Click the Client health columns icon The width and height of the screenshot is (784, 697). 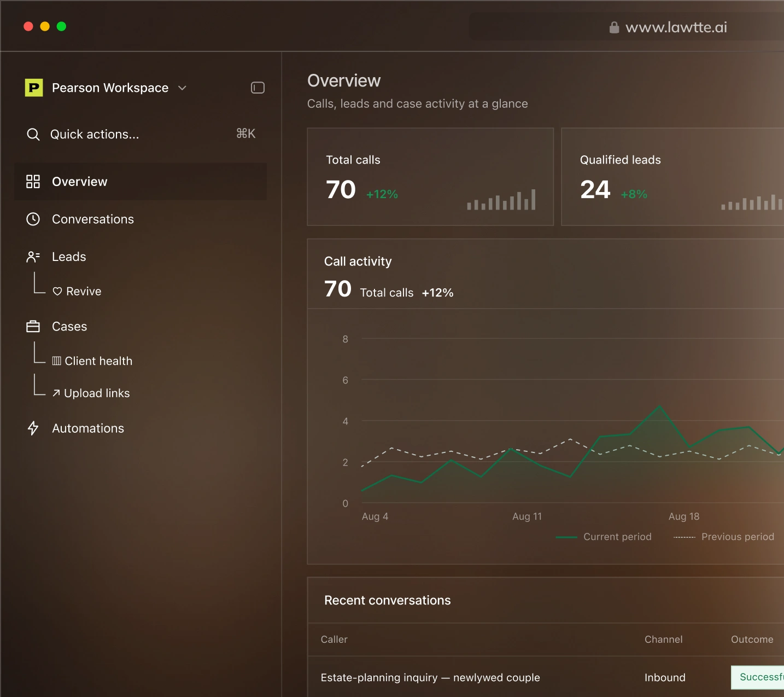click(x=57, y=361)
